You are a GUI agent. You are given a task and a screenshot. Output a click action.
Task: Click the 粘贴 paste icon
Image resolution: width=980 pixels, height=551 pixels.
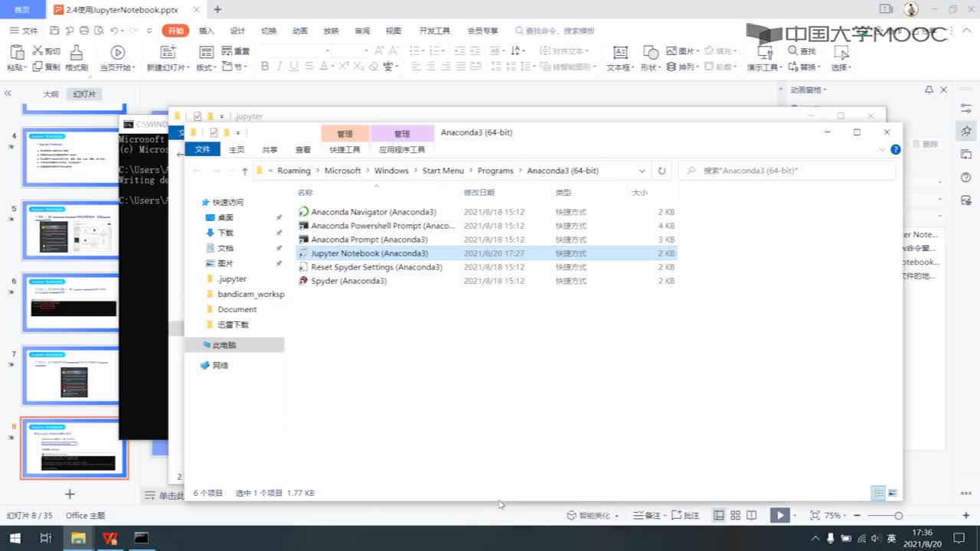click(x=16, y=52)
